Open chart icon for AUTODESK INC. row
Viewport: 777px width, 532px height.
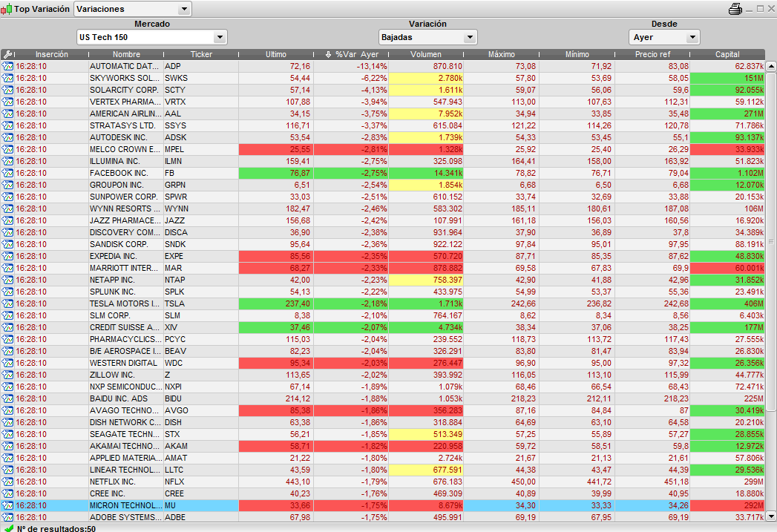point(7,138)
